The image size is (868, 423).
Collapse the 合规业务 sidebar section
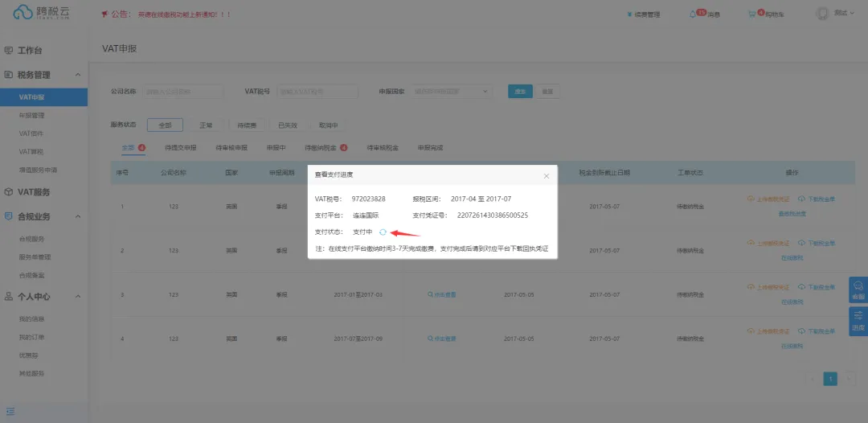click(x=78, y=216)
